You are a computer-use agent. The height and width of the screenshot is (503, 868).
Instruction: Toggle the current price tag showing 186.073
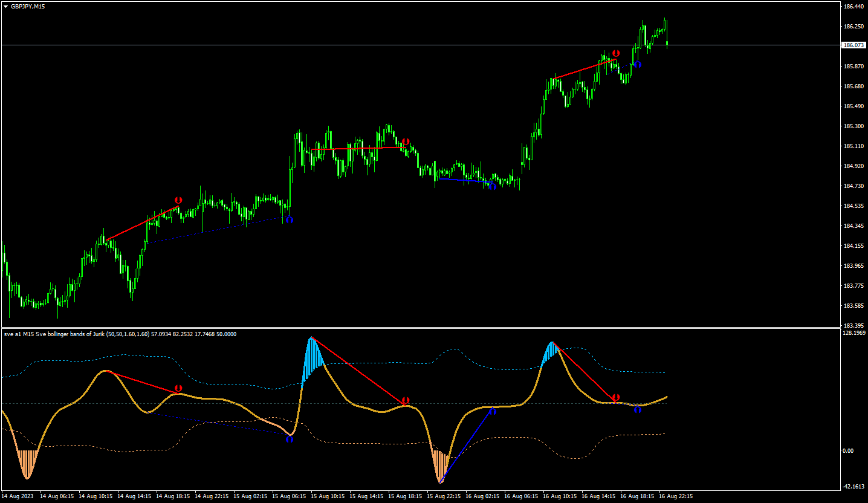[853, 44]
